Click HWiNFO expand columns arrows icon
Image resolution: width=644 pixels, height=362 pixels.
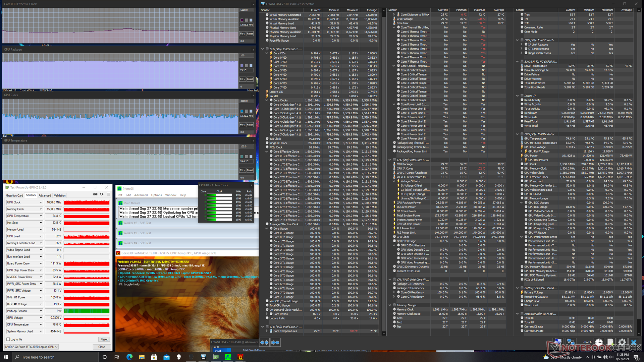tap(264, 342)
